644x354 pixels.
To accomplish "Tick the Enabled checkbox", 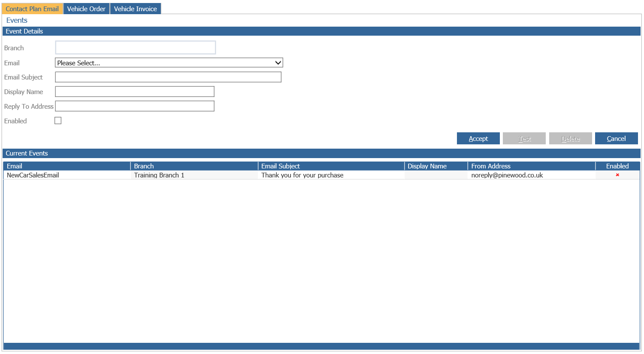I will (x=58, y=121).
